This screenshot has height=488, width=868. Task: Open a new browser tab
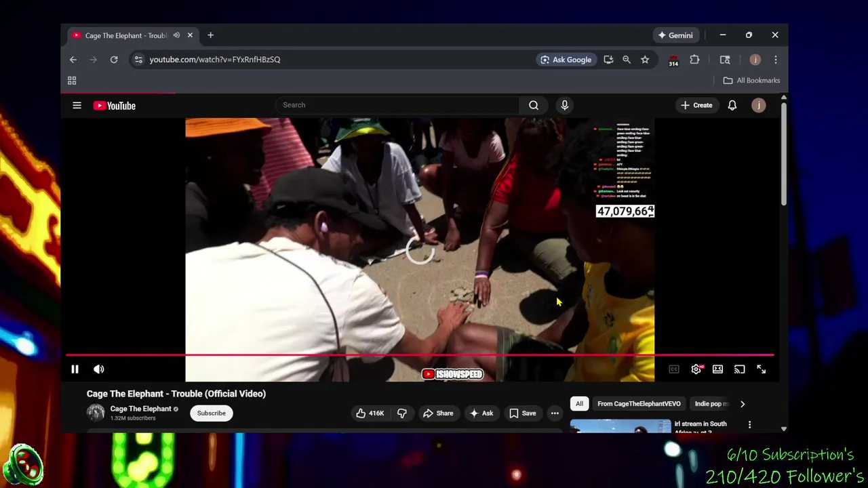(210, 35)
